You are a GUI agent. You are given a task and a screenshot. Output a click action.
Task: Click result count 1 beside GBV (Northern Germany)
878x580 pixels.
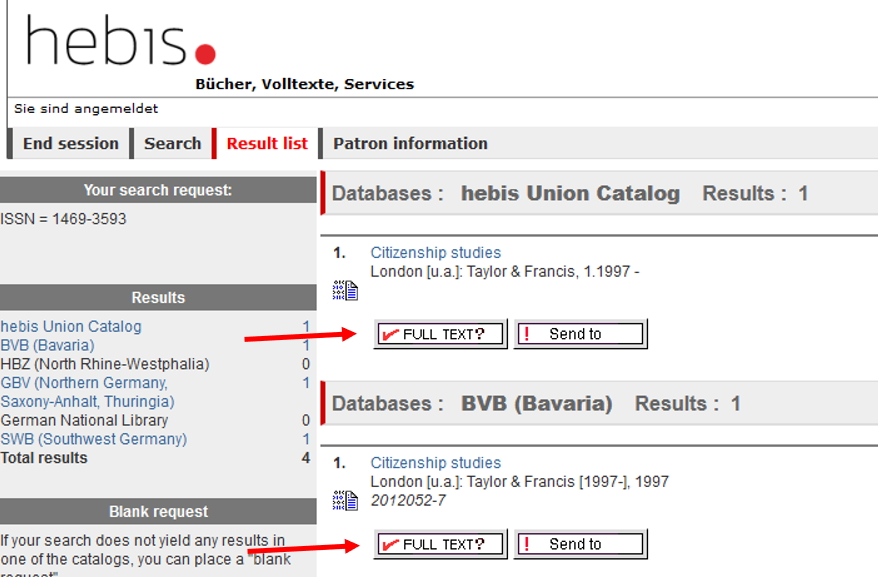tap(306, 383)
